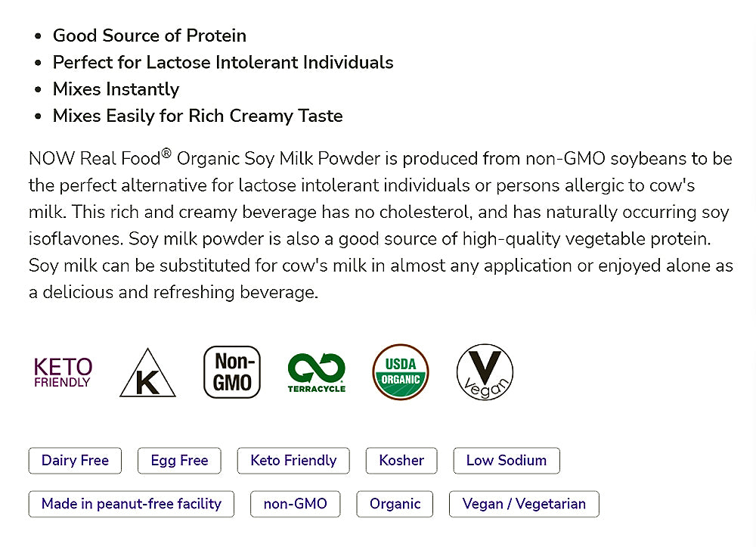Click the Vegan V circle icon
756x547 pixels.
point(485,372)
